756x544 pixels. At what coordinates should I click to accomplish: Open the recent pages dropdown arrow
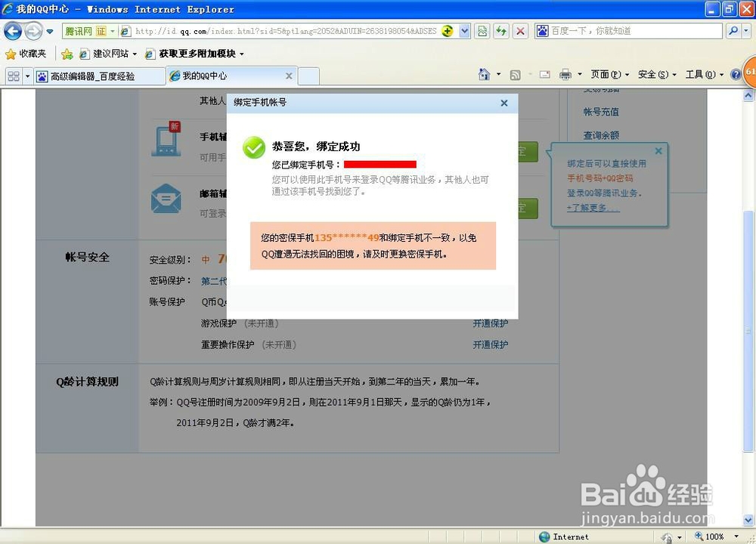tap(50, 32)
